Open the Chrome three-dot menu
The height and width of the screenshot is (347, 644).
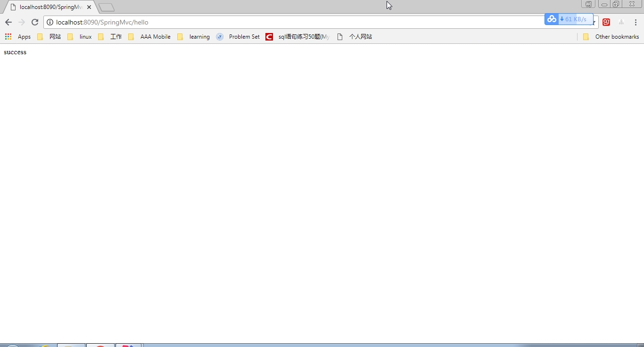click(636, 22)
